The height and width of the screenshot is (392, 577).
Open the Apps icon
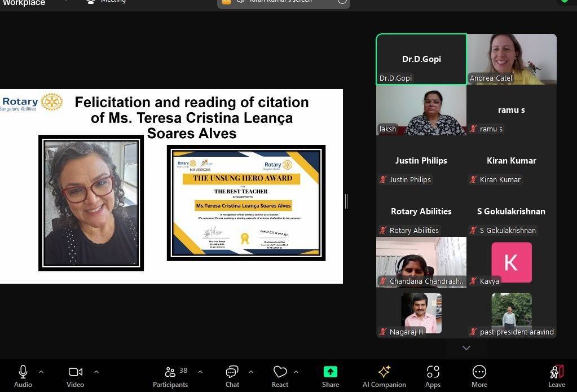pos(433,372)
